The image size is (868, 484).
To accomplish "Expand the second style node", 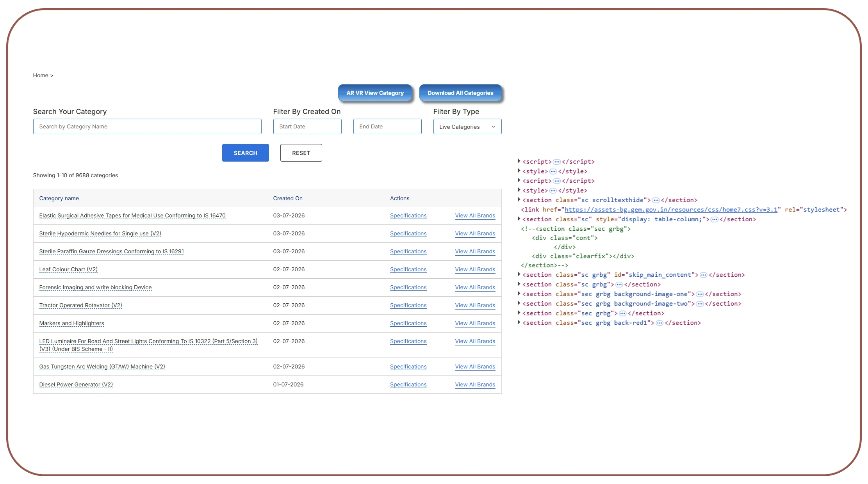I will coord(519,190).
